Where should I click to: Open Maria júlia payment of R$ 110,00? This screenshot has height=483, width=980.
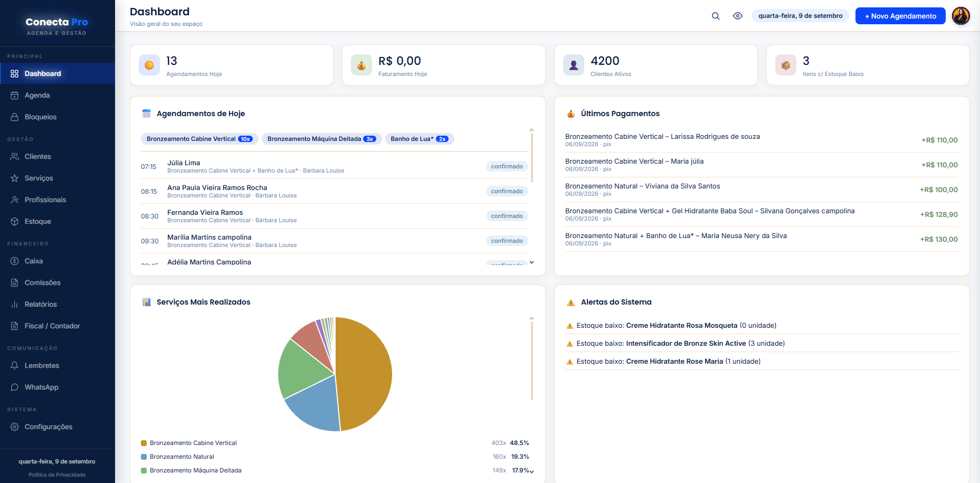762,165
